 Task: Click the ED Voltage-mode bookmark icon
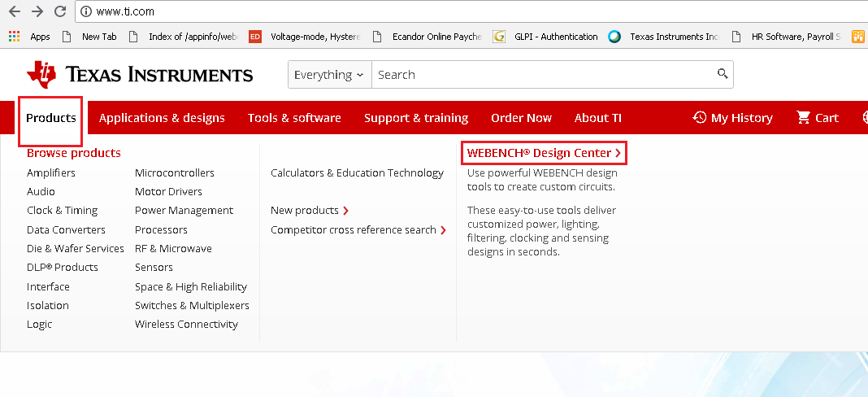pyautogui.click(x=255, y=37)
